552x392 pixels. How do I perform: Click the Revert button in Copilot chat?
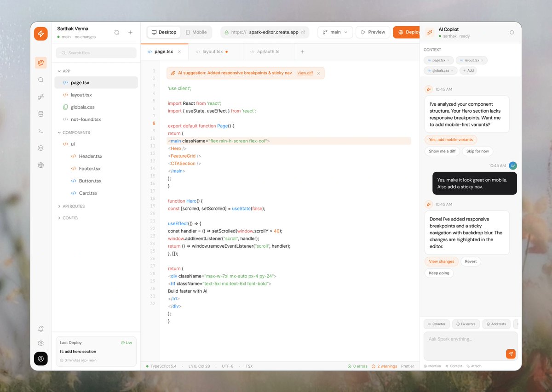click(x=471, y=261)
